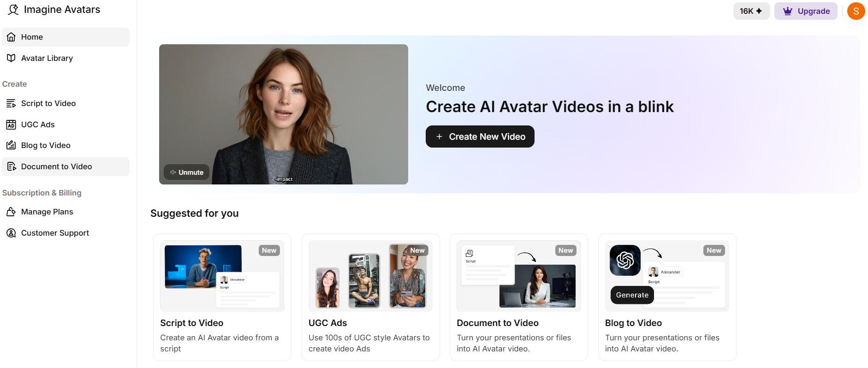Image resolution: width=868 pixels, height=368 pixels.
Task: Click the Create New Video button
Action: pos(480,137)
